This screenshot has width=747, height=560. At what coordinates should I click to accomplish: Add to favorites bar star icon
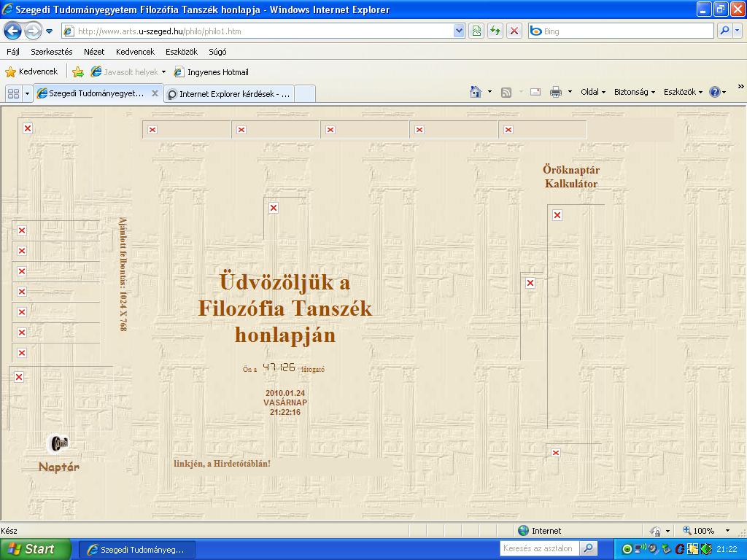[x=78, y=72]
